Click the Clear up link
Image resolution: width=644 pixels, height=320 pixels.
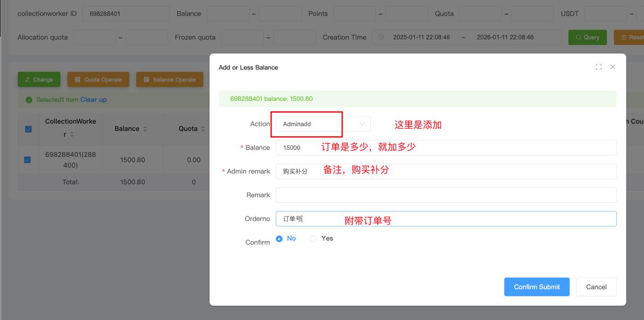[x=94, y=100]
